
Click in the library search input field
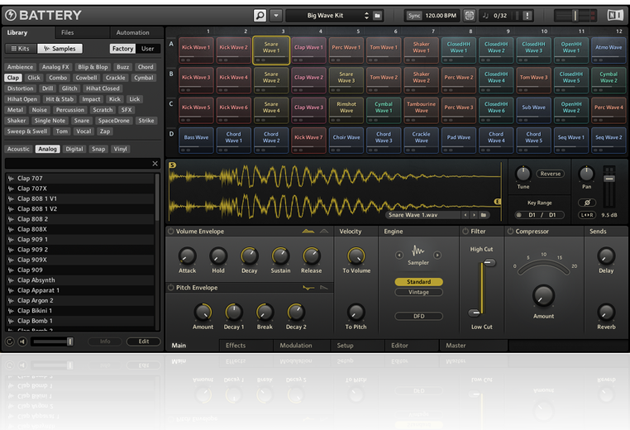click(x=78, y=164)
